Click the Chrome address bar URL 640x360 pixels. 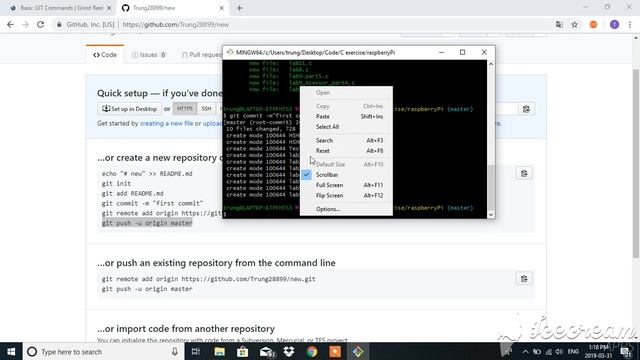click(x=176, y=24)
